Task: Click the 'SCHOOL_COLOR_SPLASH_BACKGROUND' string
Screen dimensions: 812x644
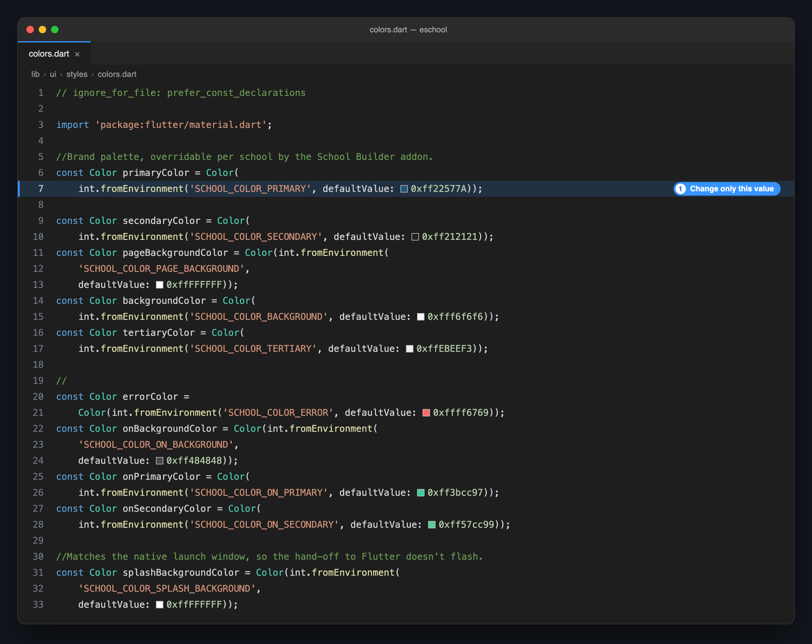Action: click(167, 589)
